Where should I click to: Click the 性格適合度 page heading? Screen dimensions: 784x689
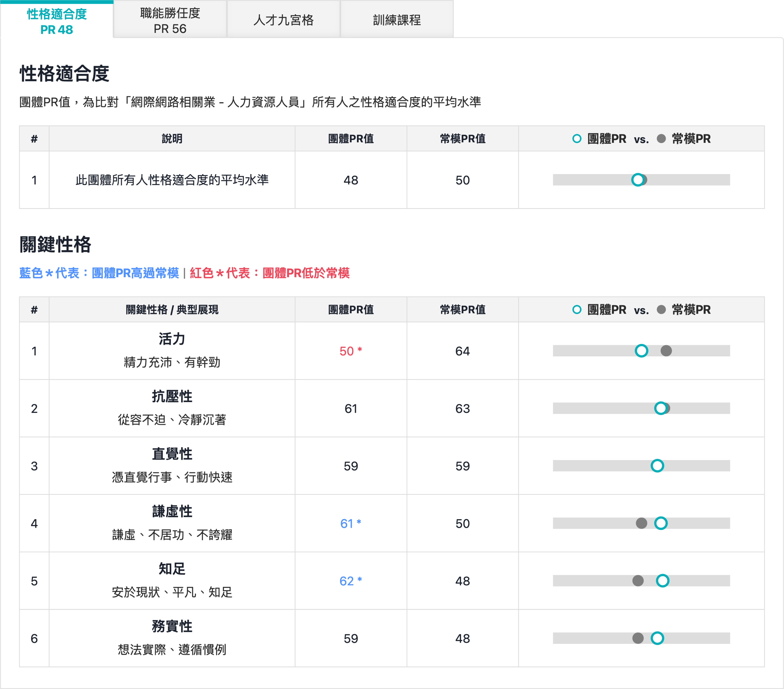64,73
